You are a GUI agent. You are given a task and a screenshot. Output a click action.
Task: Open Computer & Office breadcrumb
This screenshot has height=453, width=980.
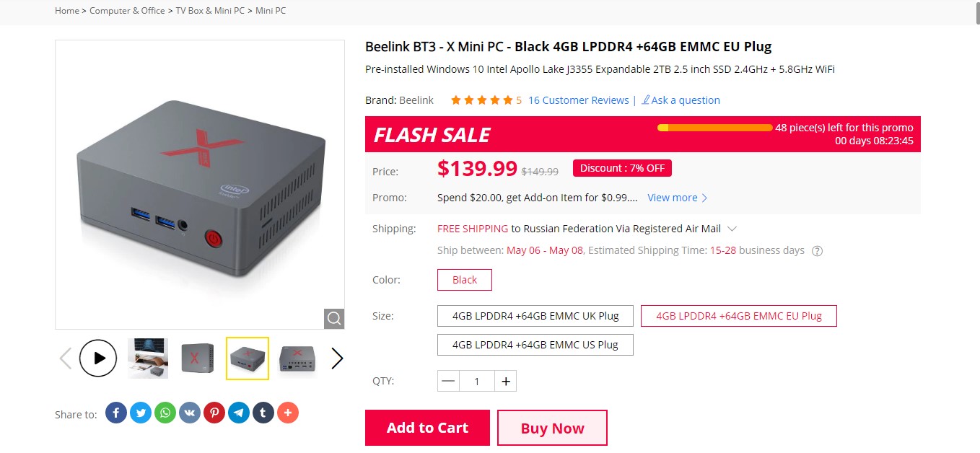tap(127, 11)
